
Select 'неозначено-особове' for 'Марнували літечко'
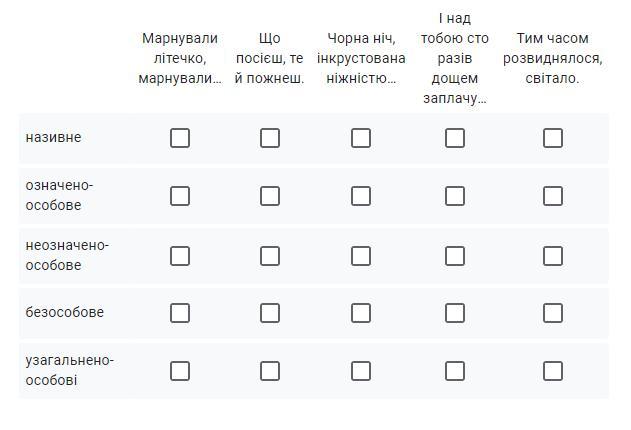[x=180, y=256]
